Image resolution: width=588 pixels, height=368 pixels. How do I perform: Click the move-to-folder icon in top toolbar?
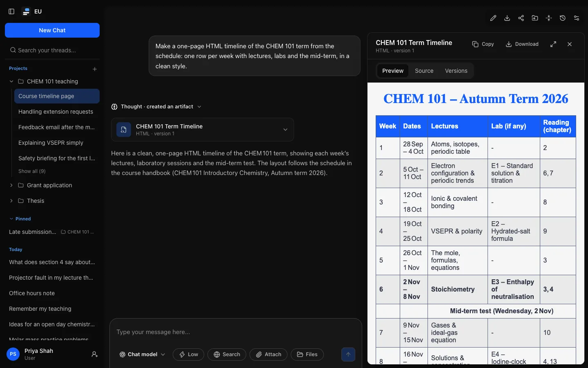pyautogui.click(x=535, y=18)
